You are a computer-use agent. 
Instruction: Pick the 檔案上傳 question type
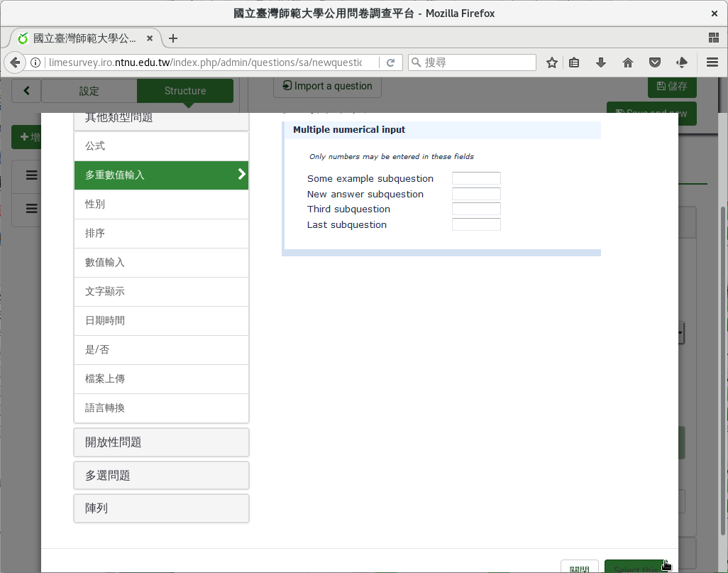tap(161, 378)
